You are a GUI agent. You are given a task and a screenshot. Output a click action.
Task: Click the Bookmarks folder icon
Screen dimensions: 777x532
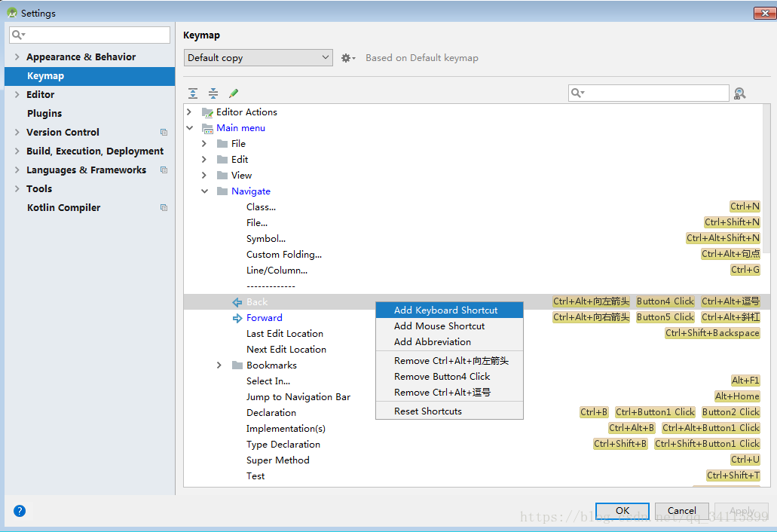click(237, 365)
